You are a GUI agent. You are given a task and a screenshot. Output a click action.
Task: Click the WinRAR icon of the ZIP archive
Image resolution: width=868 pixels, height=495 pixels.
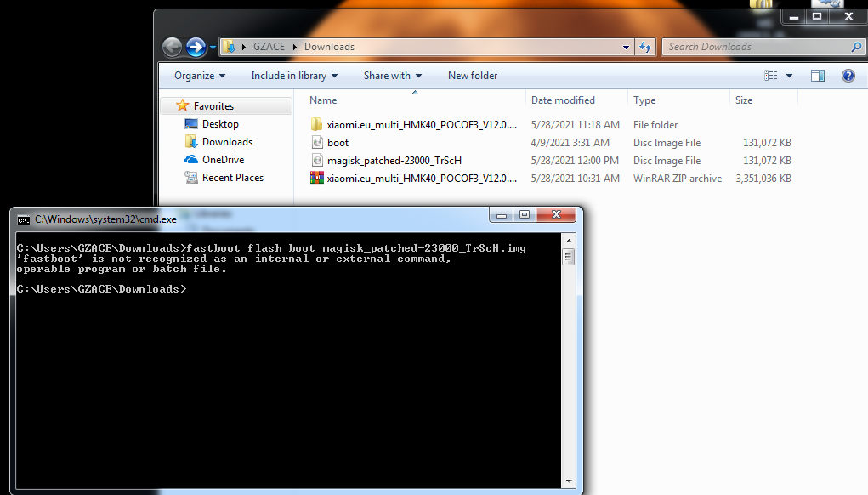[316, 178]
